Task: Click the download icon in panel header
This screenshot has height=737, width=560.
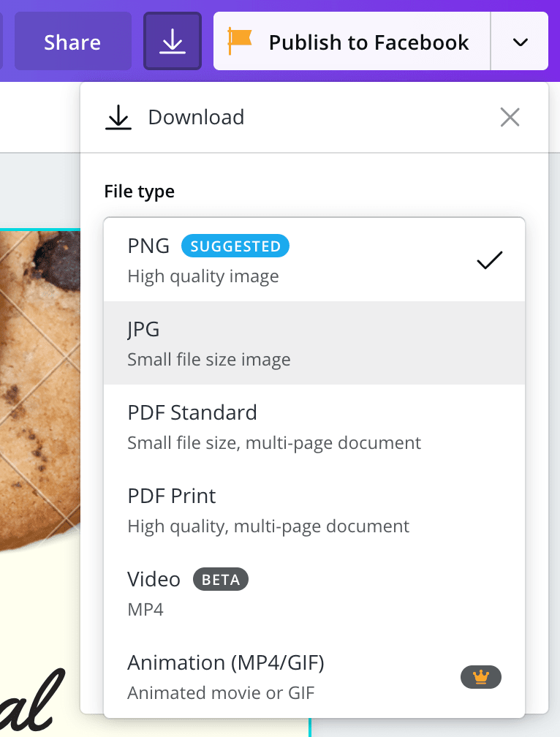Action: pyautogui.click(x=118, y=118)
